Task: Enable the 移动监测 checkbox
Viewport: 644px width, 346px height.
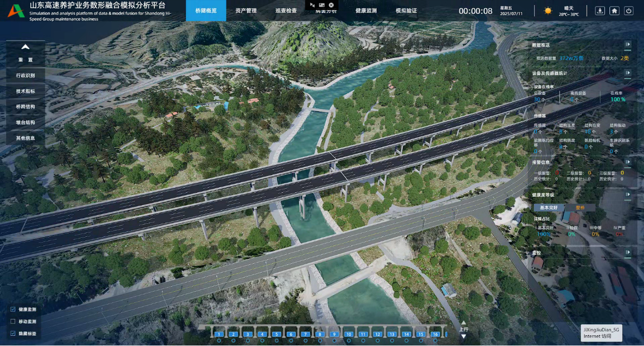Action: pyautogui.click(x=13, y=321)
